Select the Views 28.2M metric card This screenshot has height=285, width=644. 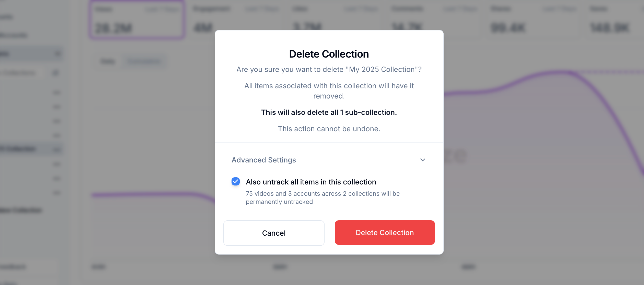point(137,20)
